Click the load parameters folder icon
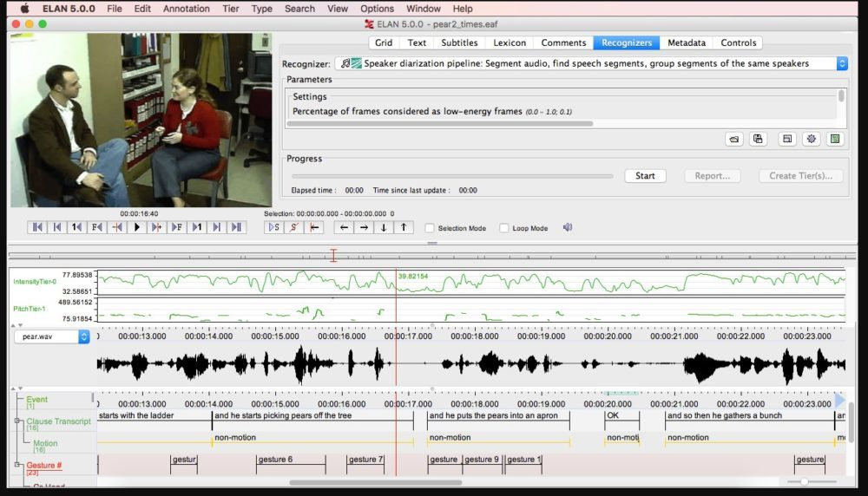The height and width of the screenshot is (496, 868). pos(734,139)
